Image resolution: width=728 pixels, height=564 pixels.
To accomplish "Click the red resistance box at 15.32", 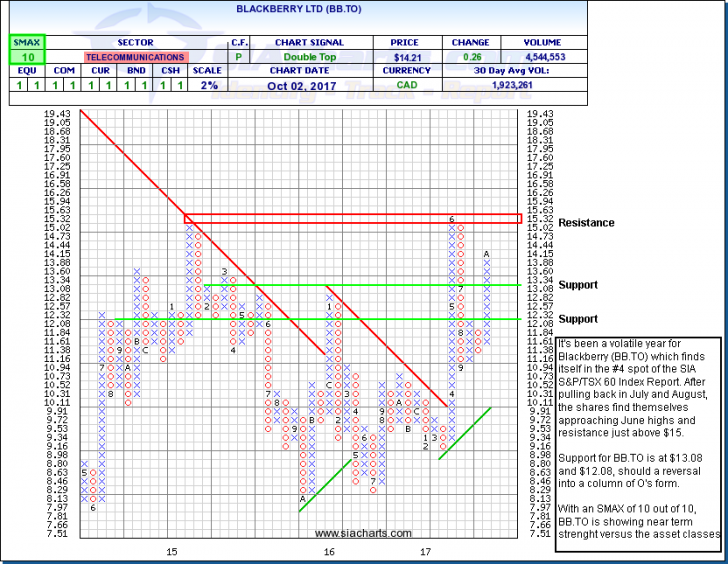I will click(352, 218).
